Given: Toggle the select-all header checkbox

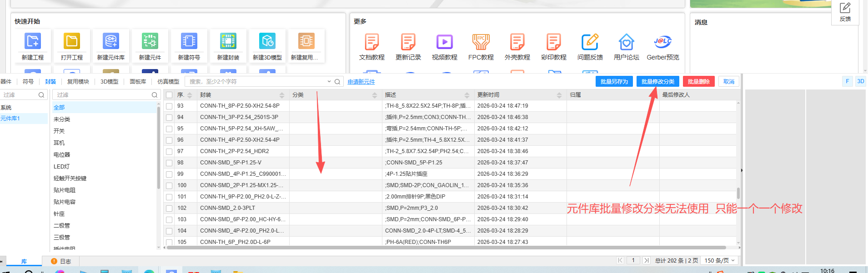Looking at the screenshot, I should pyautogui.click(x=169, y=95).
